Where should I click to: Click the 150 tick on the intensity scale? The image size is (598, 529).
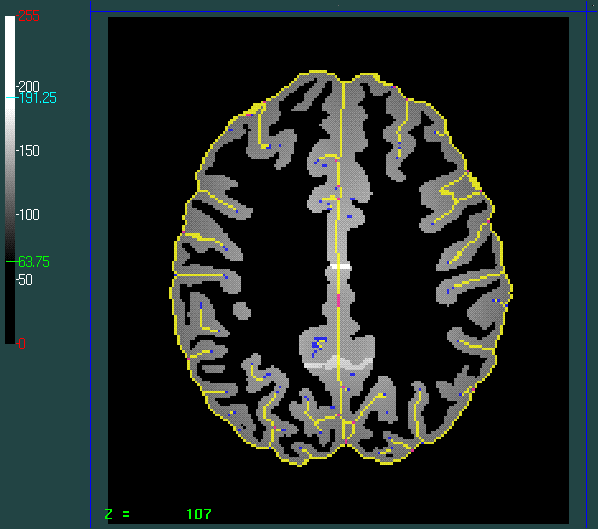pyautogui.click(x=29, y=151)
